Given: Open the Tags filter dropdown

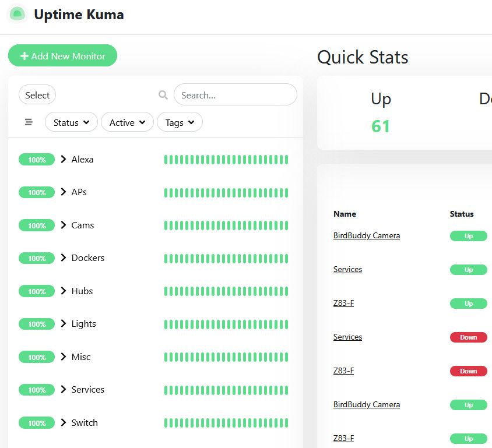Looking at the screenshot, I should (x=180, y=122).
